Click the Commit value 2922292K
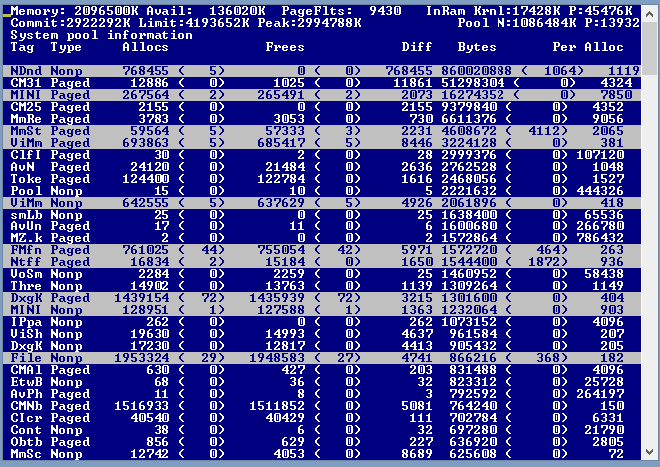660x467 pixels. pyautogui.click(x=98, y=23)
